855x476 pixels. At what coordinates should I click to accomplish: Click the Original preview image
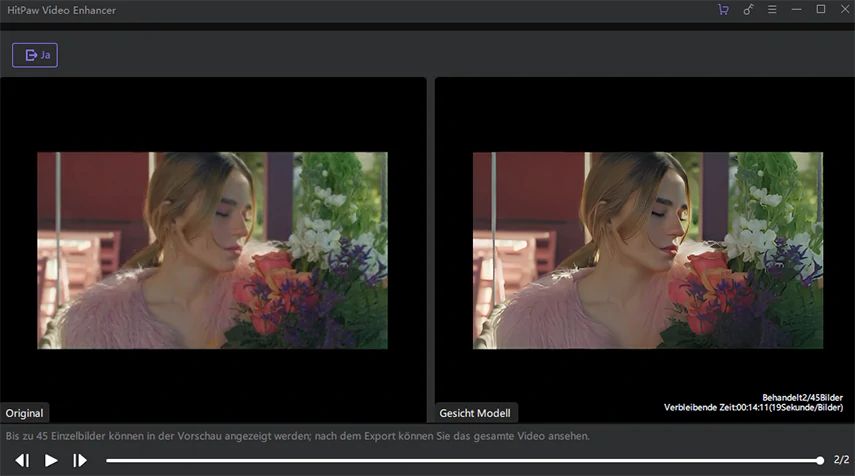[212, 250]
